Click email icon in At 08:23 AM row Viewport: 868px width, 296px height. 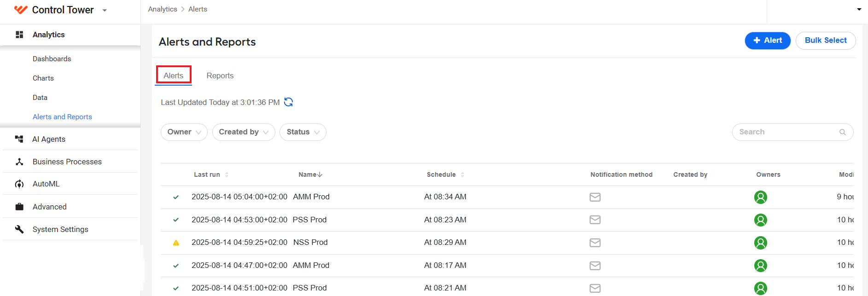coord(595,220)
